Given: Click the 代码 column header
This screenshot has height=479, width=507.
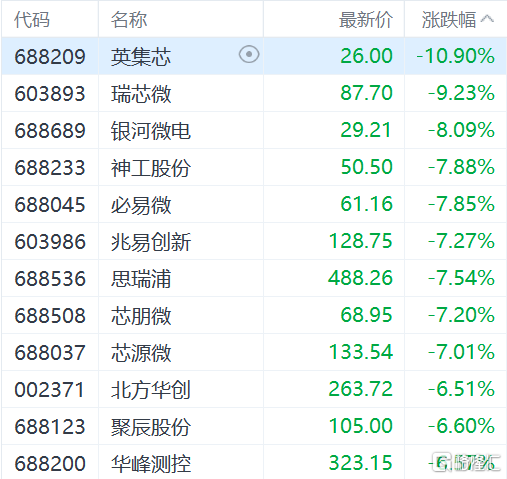Looking at the screenshot, I should click(x=32, y=20).
